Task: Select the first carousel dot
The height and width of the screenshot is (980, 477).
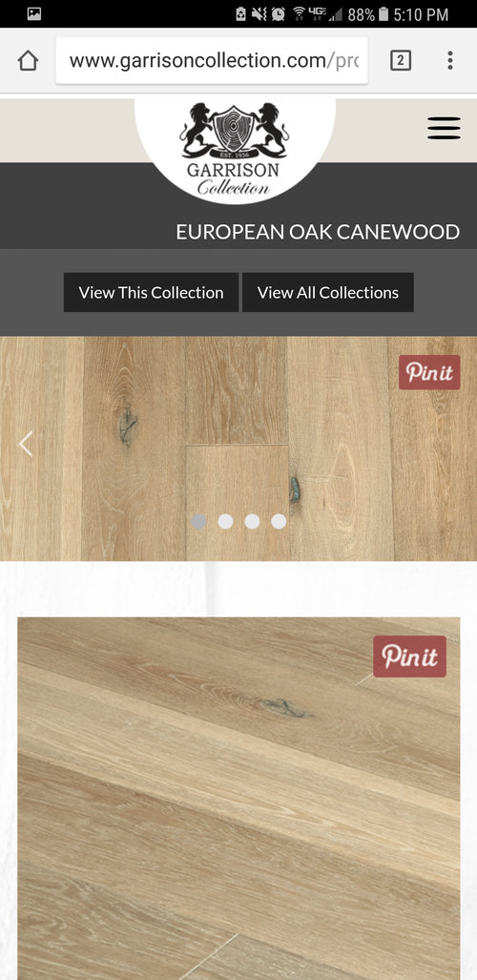Action: click(x=198, y=521)
